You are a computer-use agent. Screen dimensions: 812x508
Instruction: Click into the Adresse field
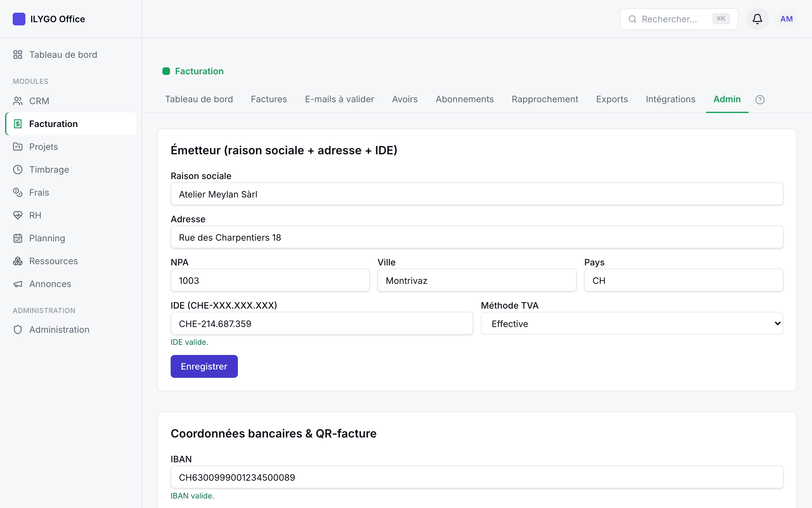tap(477, 237)
